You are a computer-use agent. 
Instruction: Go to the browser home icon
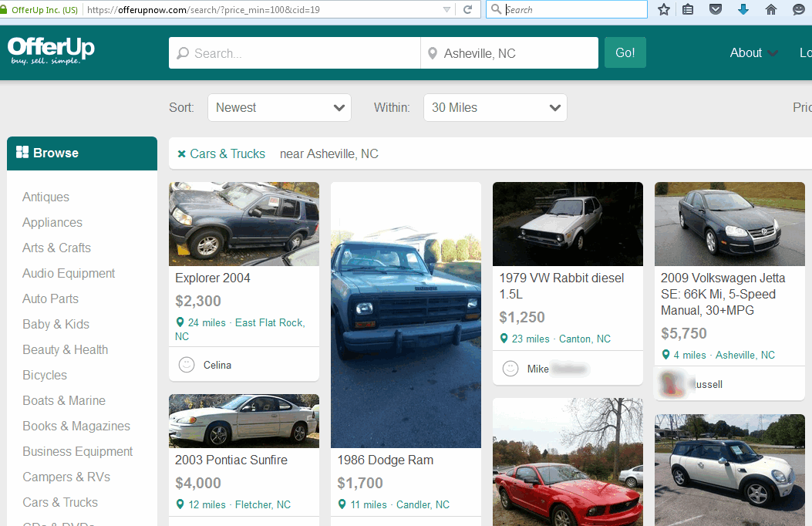[x=771, y=9]
